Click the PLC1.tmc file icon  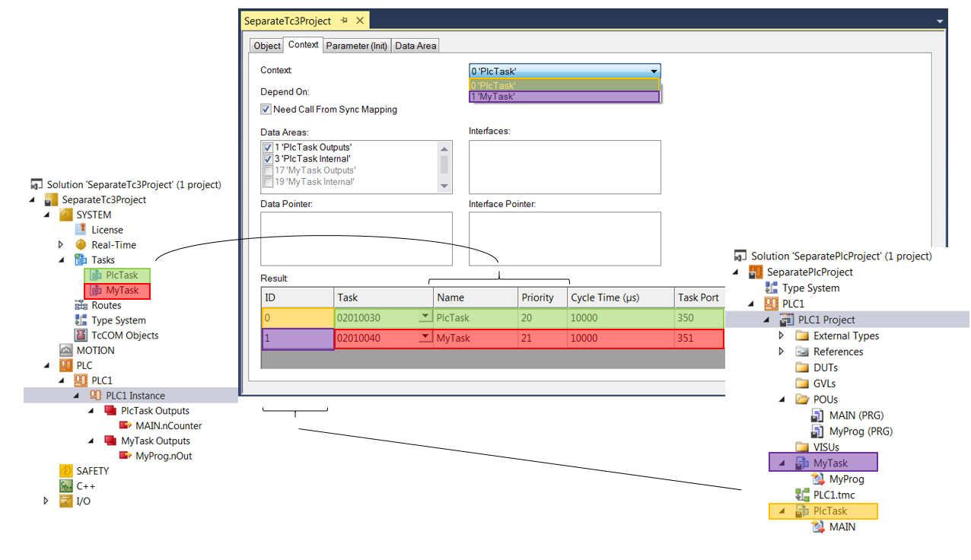point(802,495)
